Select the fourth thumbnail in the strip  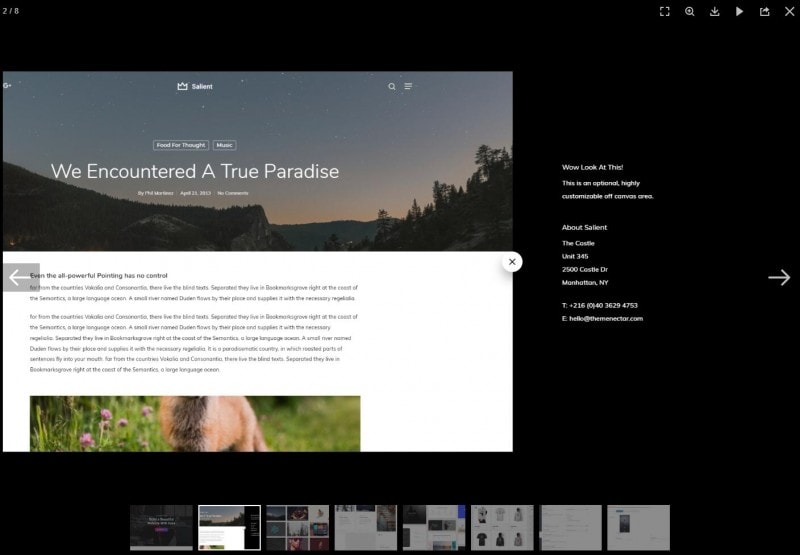coord(365,527)
